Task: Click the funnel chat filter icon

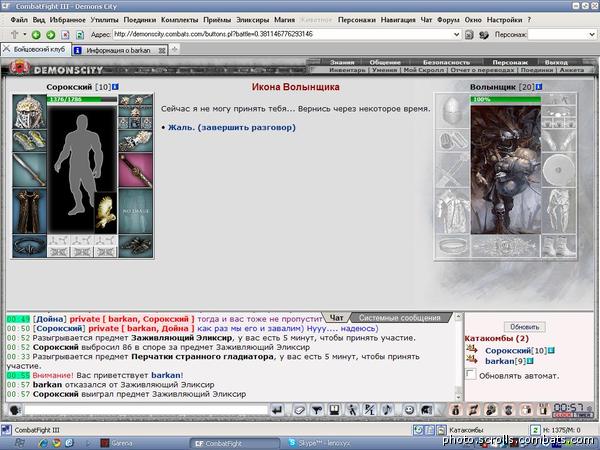Action: pyautogui.click(x=316, y=411)
